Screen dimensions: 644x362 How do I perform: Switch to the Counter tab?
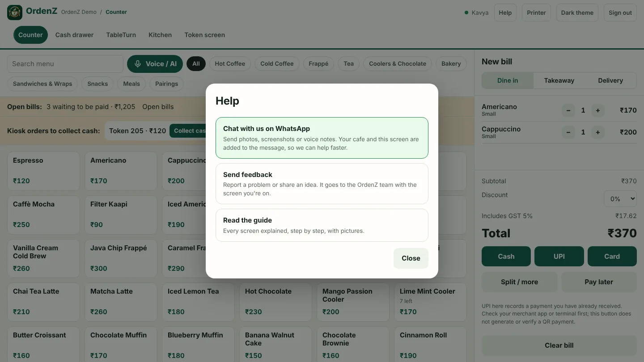tap(30, 35)
